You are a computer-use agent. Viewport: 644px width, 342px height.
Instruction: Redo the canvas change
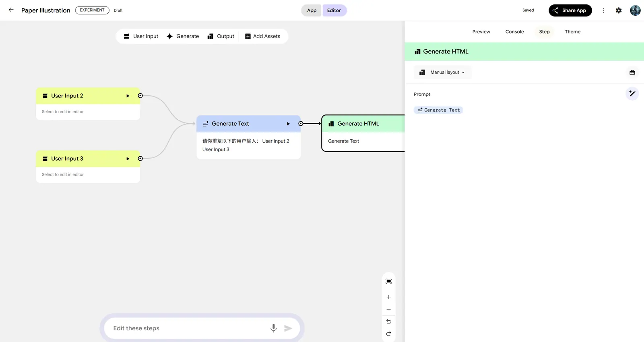click(388, 334)
